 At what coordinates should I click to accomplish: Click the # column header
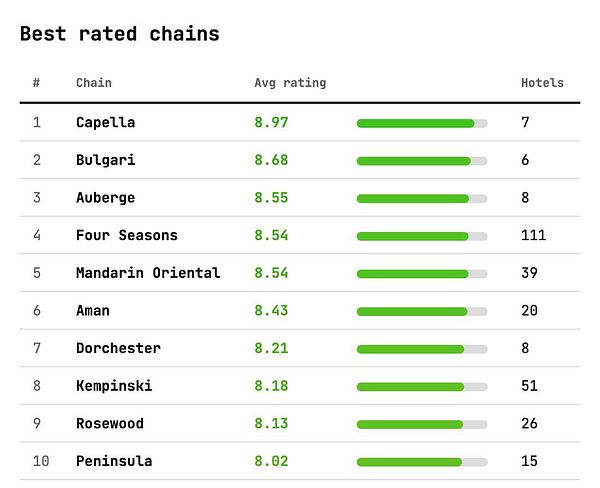36,83
